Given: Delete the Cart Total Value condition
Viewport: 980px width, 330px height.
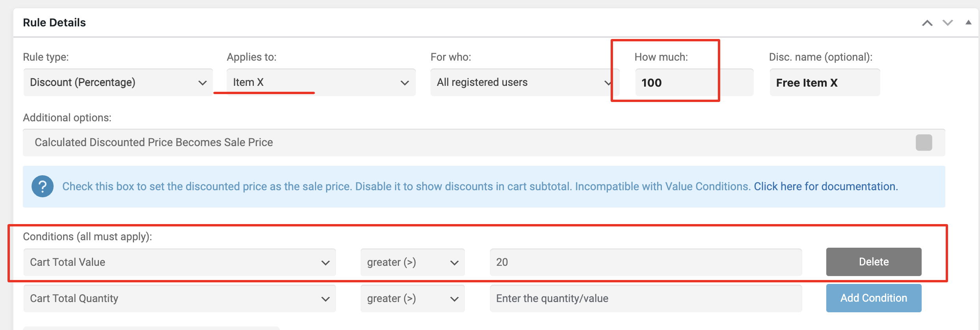Looking at the screenshot, I should 874,262.
